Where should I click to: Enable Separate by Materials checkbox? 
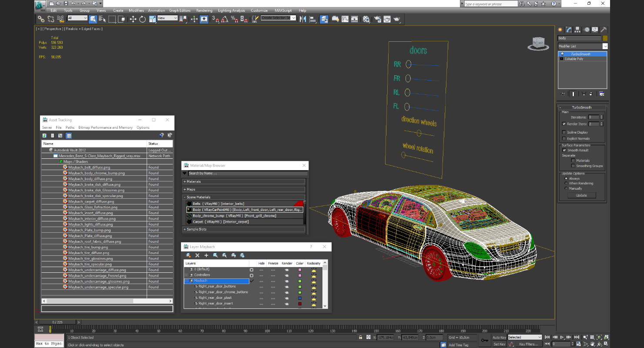tap(573, 161)
